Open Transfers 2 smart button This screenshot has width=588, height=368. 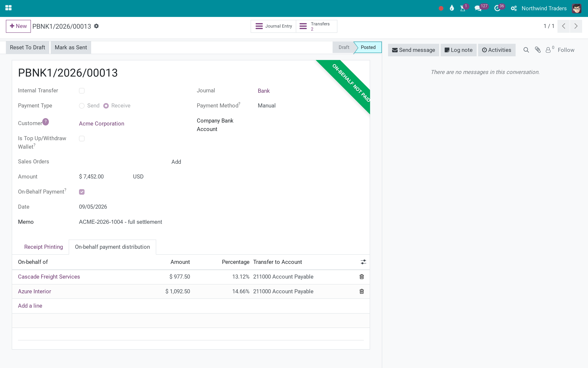[x=316, y=26]
